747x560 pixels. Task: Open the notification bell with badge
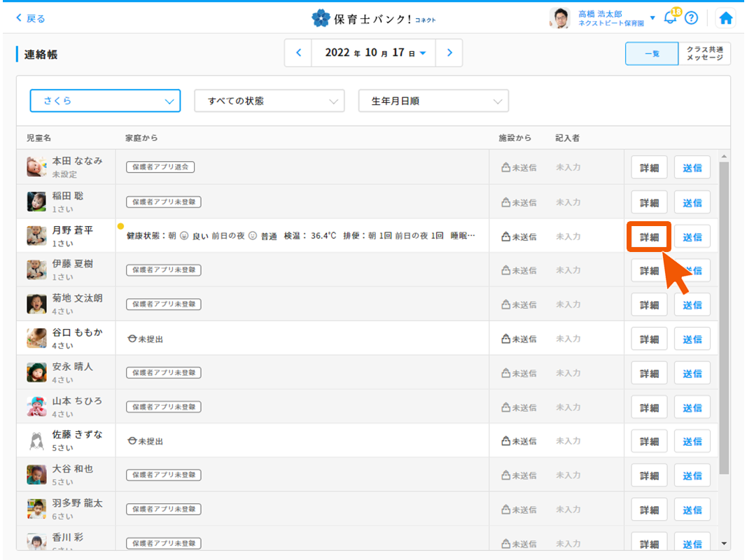[670, 18]
